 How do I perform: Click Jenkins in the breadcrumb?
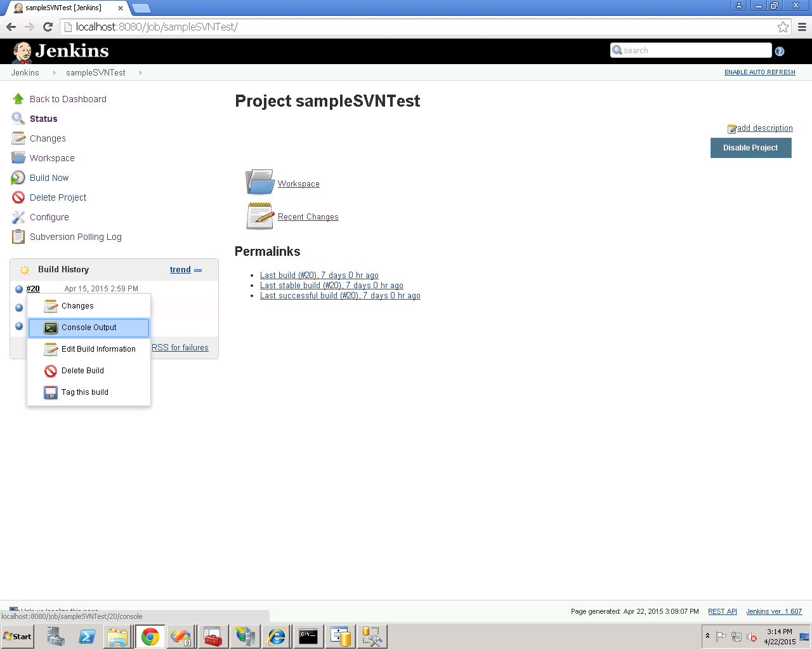[25, 73]
